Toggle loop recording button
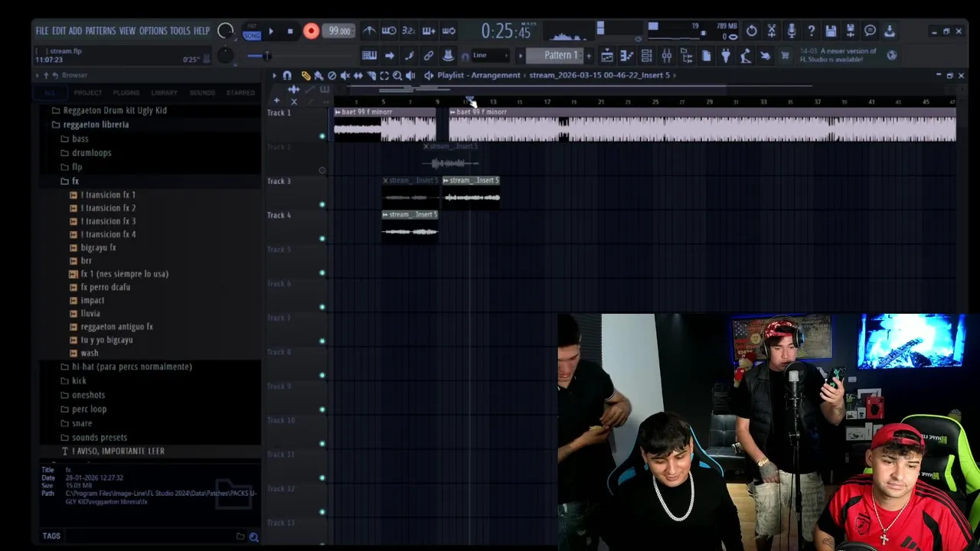The image size is (980, 551). [x=449, y=31]
